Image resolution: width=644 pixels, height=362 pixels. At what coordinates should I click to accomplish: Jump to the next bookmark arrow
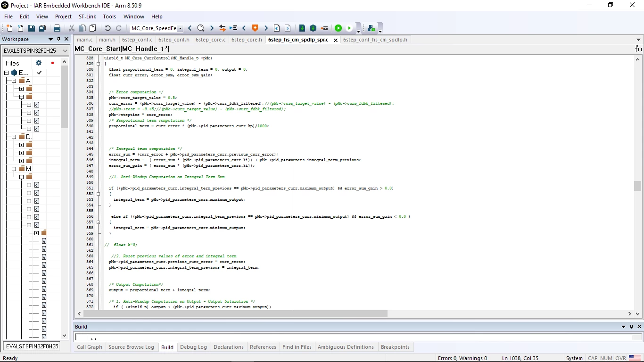coord(266,28)
